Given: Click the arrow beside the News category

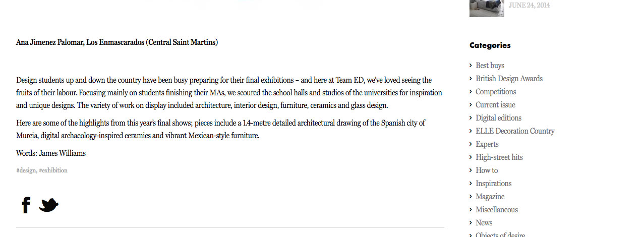Looking at the screenshot, I should point(471,223).
